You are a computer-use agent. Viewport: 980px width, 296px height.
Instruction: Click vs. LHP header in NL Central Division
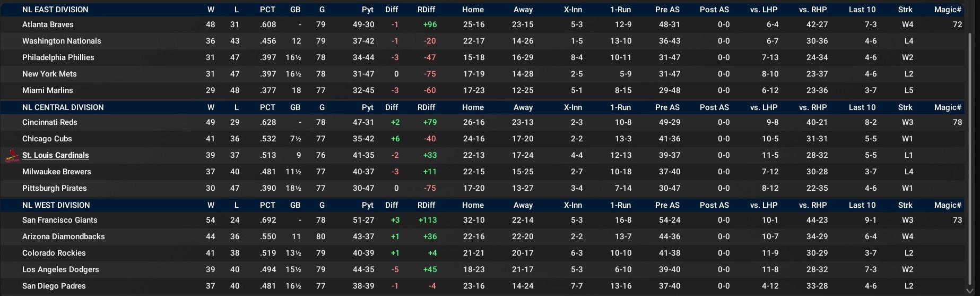point(764,107)
